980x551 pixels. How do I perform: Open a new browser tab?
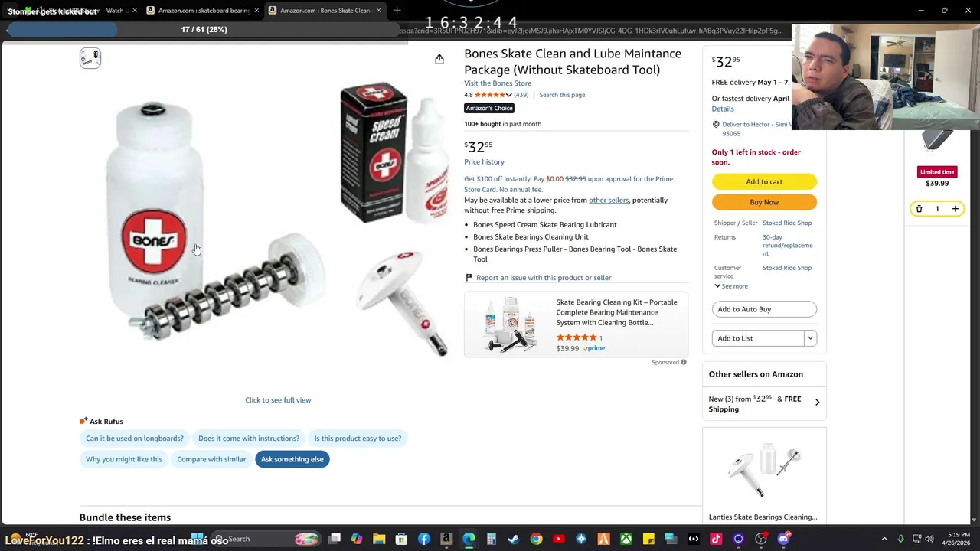tap(397, 11)
